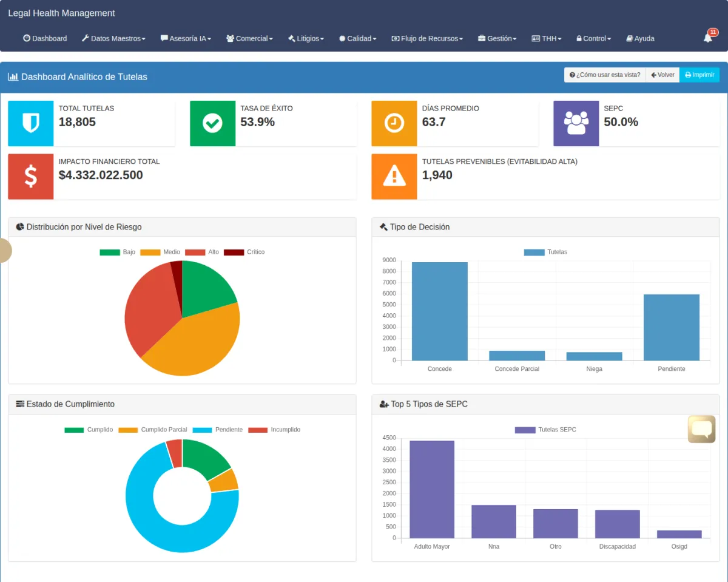This screenshot has height=582, width=728.
Task: Click the 50.0% SEPC value
Action: tap(621, 122)
